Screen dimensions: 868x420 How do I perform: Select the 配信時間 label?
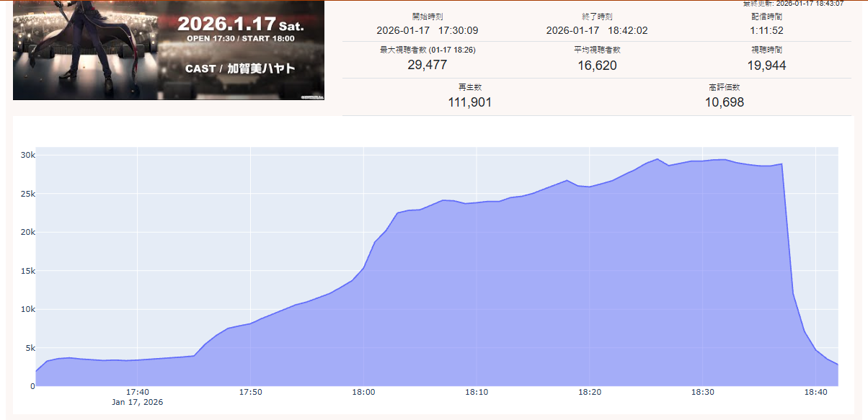click(x=766, y=16)
